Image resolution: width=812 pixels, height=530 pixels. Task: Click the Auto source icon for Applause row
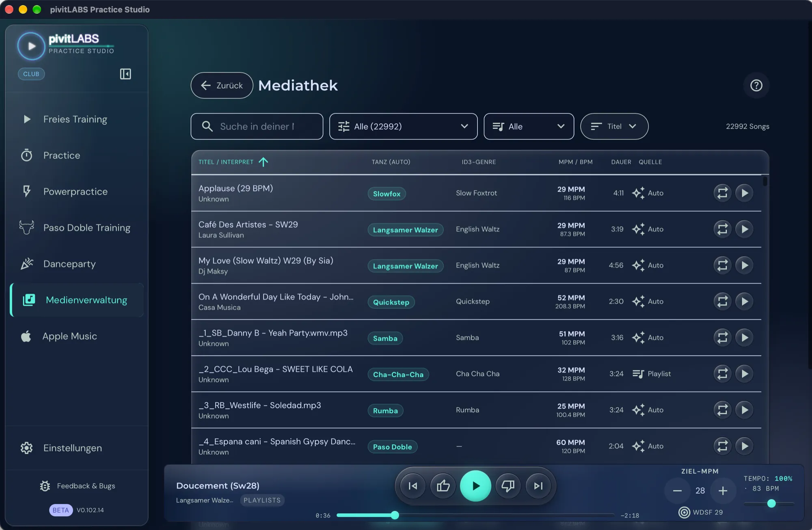click(638, 193)
